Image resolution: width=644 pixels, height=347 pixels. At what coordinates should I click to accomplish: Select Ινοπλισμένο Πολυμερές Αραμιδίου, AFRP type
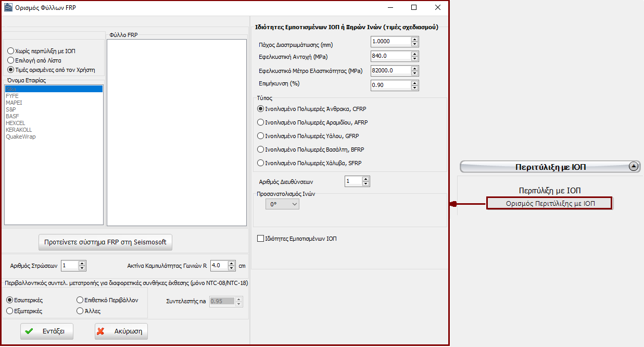point(261,122)
